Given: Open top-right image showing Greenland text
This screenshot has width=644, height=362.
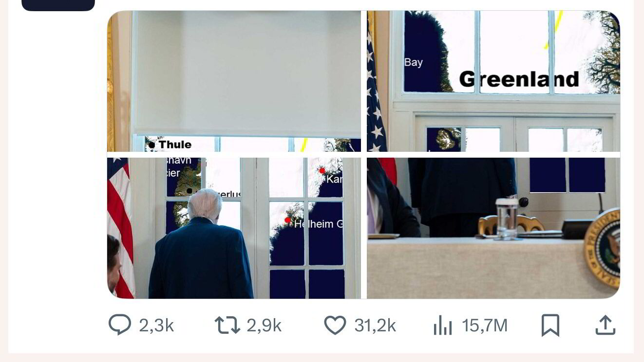Looking at the screenshot, I should [493, 81].
